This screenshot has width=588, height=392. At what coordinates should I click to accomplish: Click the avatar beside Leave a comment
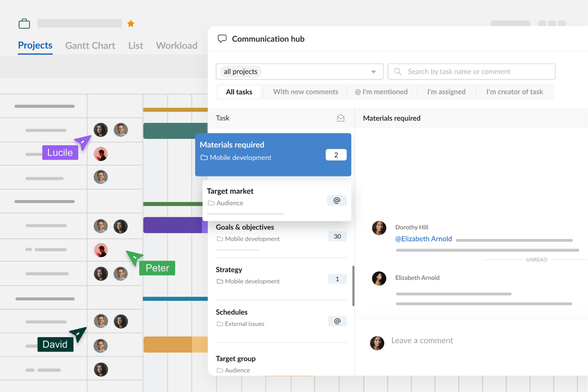[x=377, y=343]
